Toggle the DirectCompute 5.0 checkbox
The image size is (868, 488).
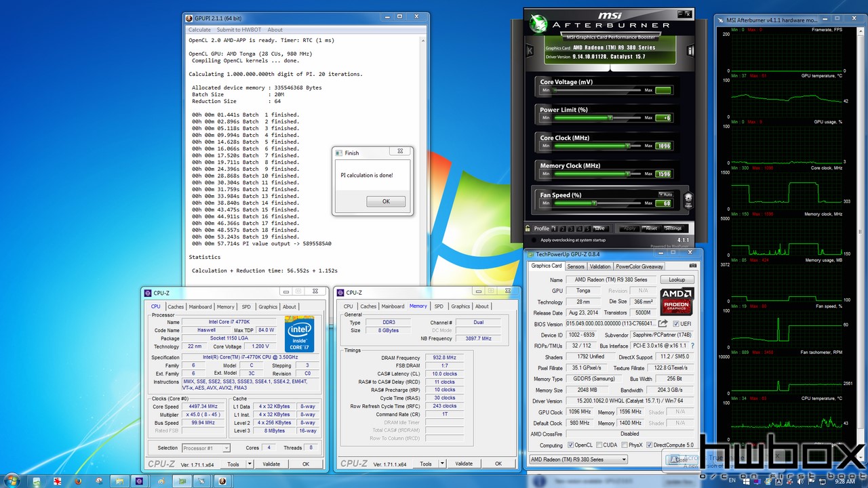[x=650, y=445]
